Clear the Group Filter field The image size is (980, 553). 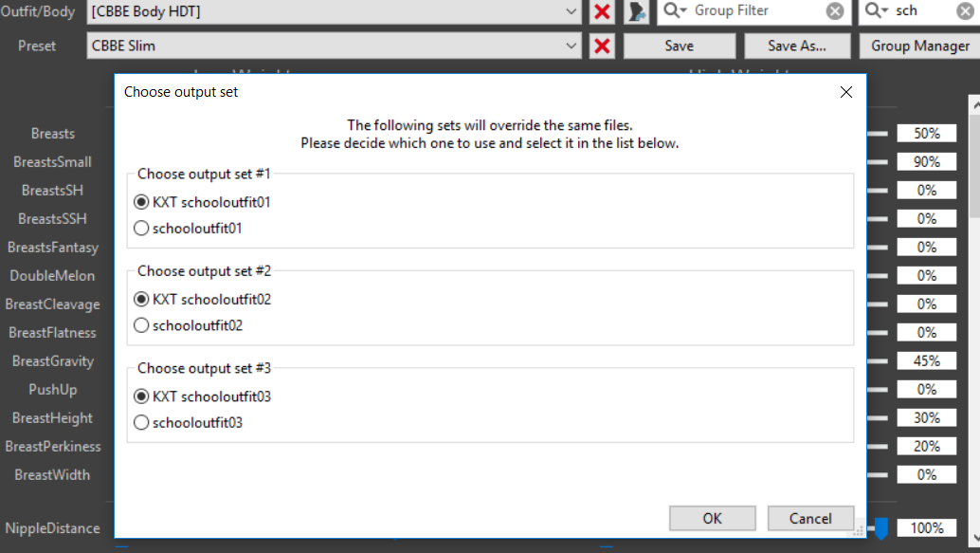point(835,11)
